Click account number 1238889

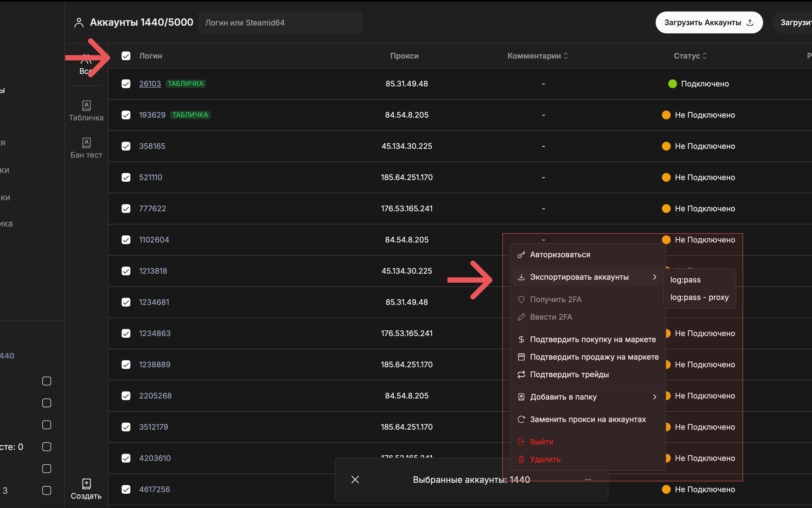tap(155, 364)
